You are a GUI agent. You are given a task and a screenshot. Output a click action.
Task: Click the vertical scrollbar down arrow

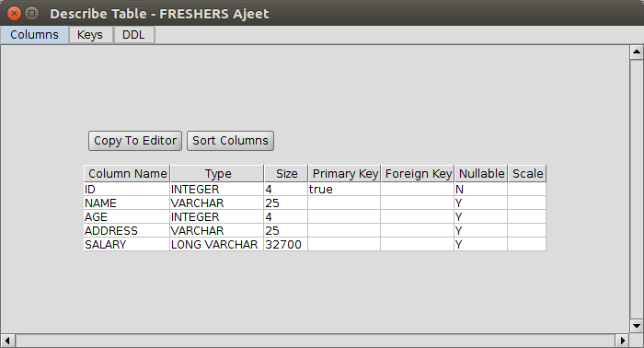(x=637, y=326)
